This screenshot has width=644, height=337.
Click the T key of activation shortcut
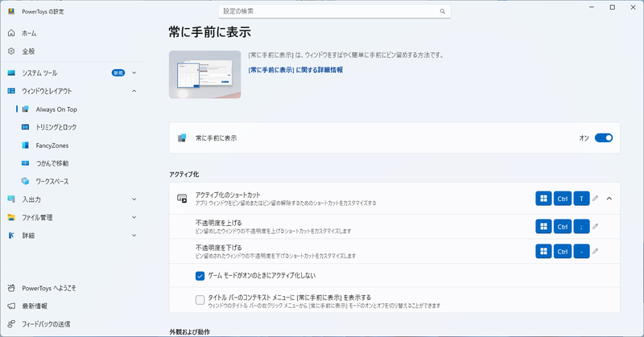point(581,199)
